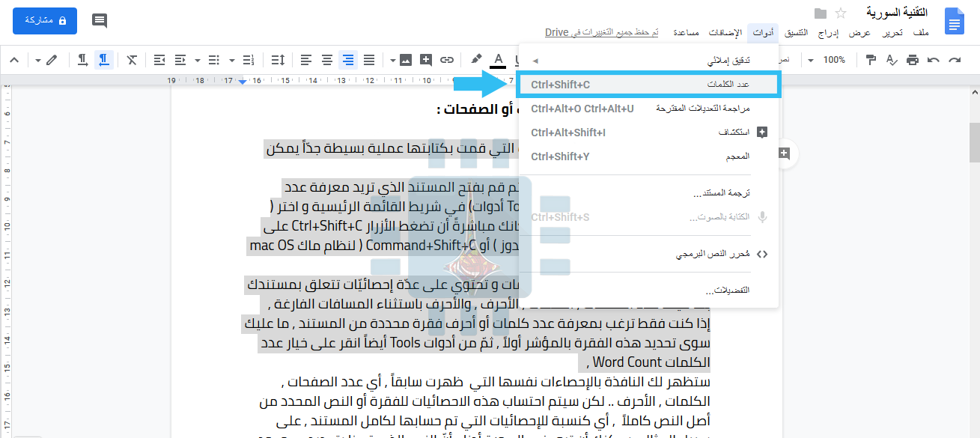
Task: Open the مساعدة menu
Action: pos(686,33)
